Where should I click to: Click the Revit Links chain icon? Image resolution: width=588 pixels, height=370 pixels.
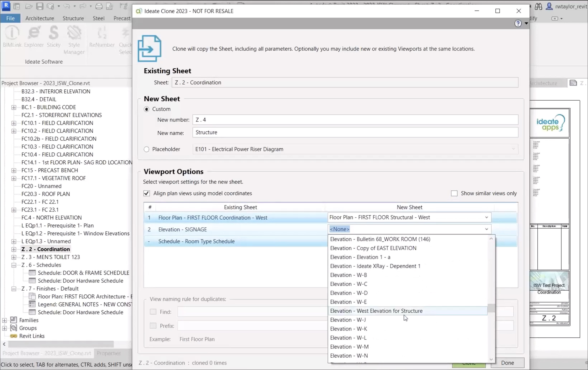(x=13, y=336)
